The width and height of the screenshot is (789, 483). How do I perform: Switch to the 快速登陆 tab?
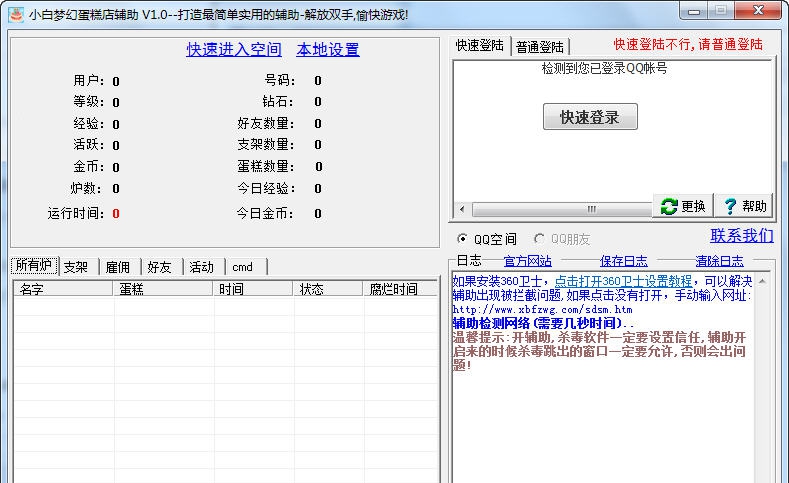click(480, 45)
